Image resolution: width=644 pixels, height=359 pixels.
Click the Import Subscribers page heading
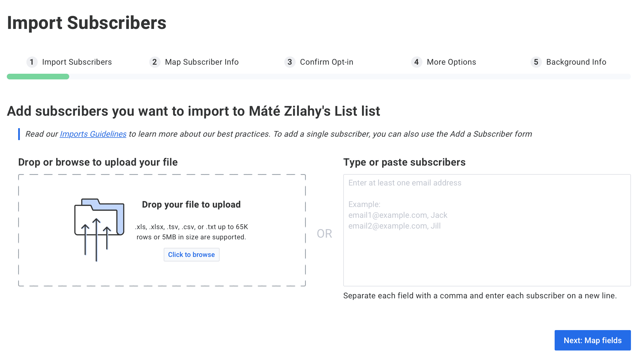[x=87, y=23]
